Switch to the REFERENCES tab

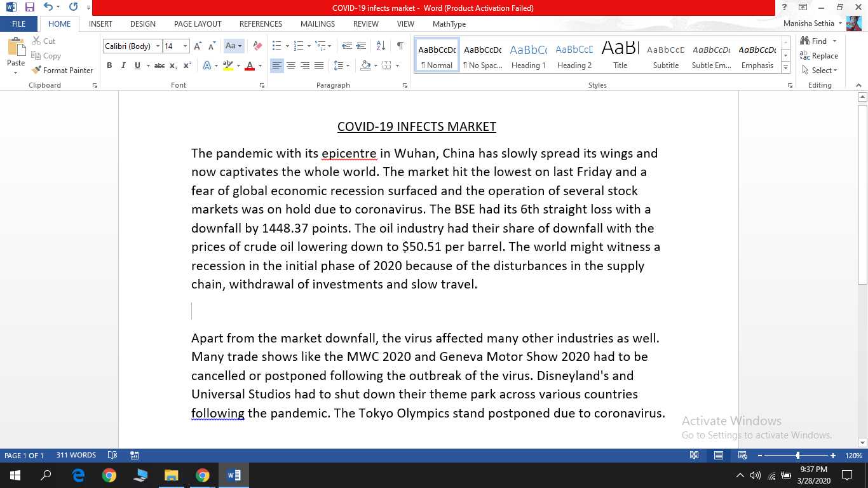click(261, 24)
